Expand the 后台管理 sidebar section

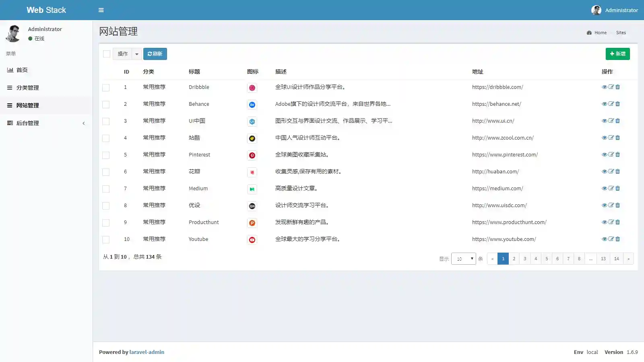click(28, 123)
